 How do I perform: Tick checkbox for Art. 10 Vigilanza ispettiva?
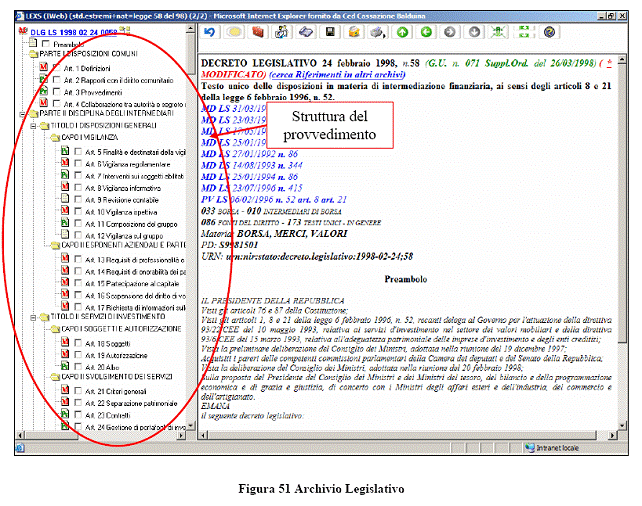(x=78, y=211)
